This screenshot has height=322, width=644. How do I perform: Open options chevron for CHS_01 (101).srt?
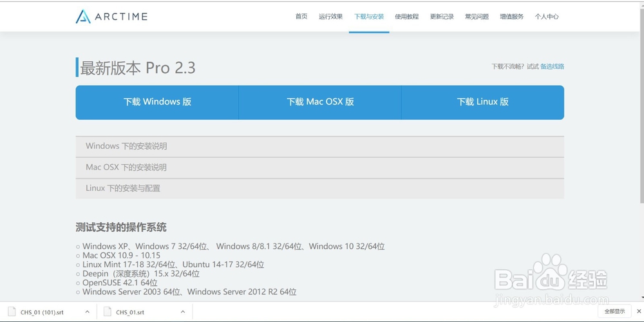coord(87,312)
